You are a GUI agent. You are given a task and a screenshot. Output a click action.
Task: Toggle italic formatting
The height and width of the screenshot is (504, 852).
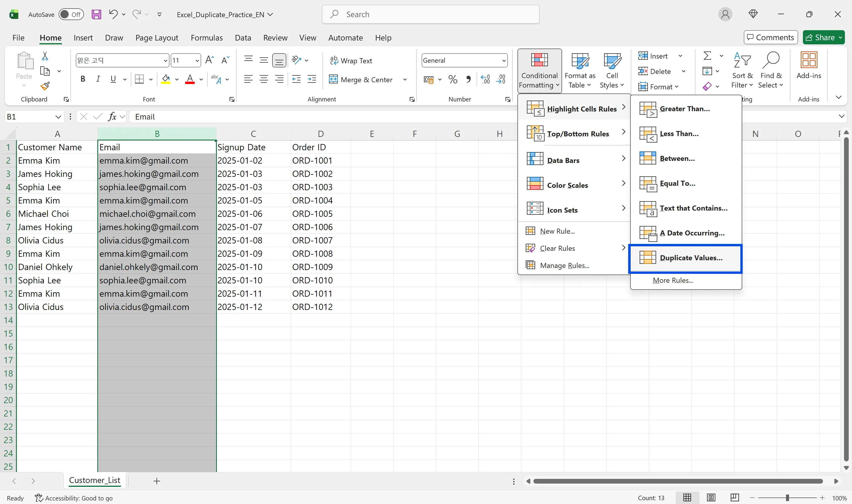[98, 79]
